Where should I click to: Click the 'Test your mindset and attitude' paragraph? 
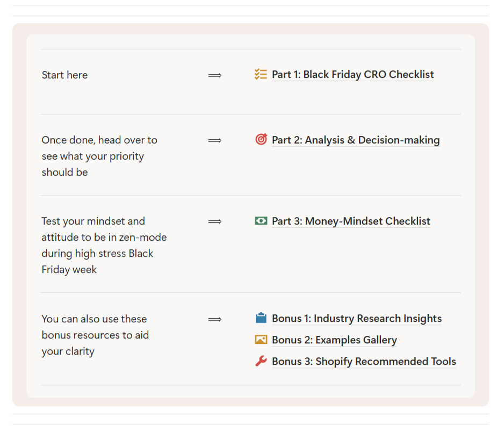click(104, 245)
